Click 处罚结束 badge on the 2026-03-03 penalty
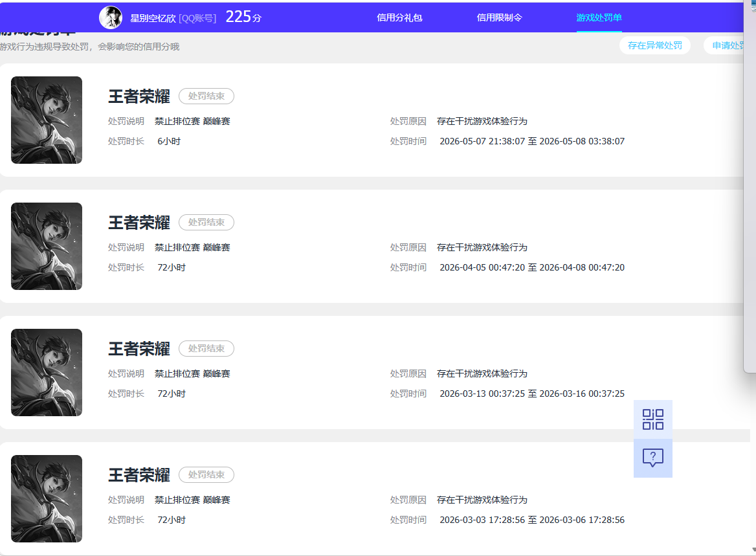This screenshot has height=556, width=756. click(206, 475)
